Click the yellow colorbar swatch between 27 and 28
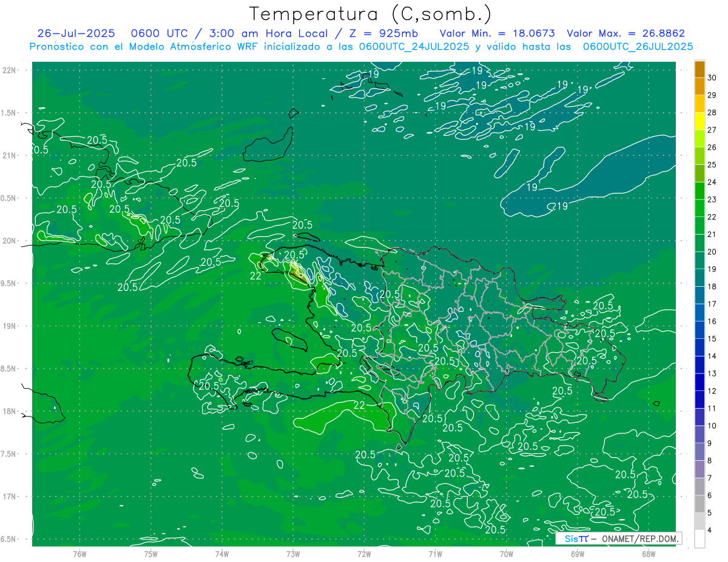 point(699,121)
